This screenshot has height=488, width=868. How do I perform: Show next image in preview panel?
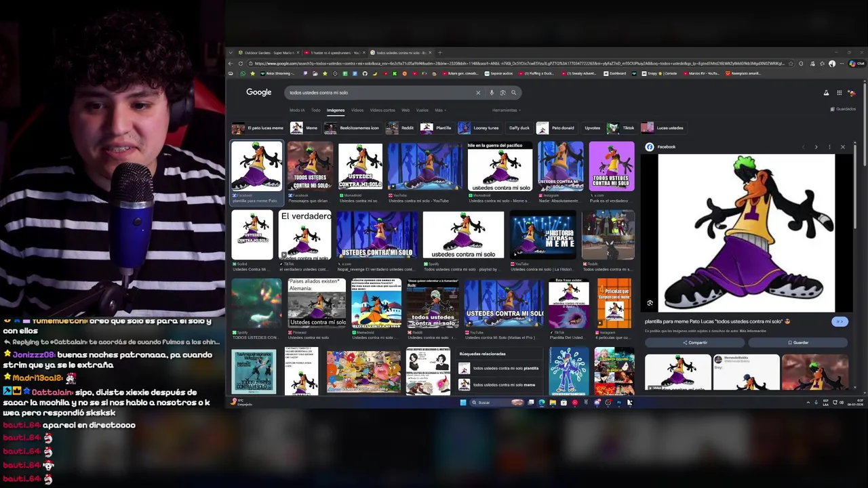pyautogui.click(x=816, y=147)
